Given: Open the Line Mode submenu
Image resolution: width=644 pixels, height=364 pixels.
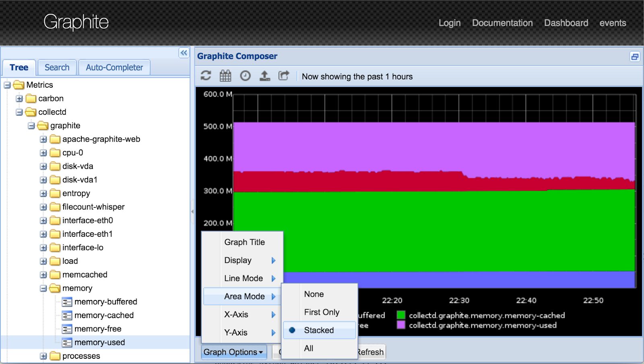Looking at the screenshot, I should [x=242, y=278].
